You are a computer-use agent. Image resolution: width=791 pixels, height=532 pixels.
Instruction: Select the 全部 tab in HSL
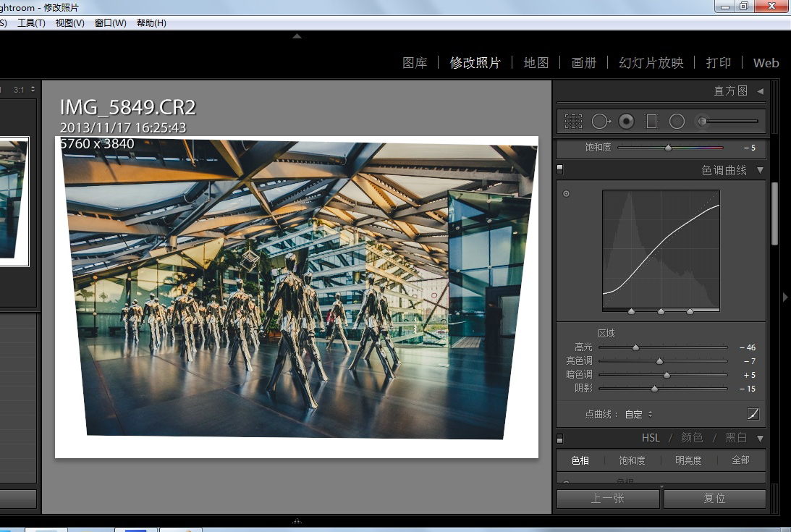pyautogui.click(x=740, y=460)
